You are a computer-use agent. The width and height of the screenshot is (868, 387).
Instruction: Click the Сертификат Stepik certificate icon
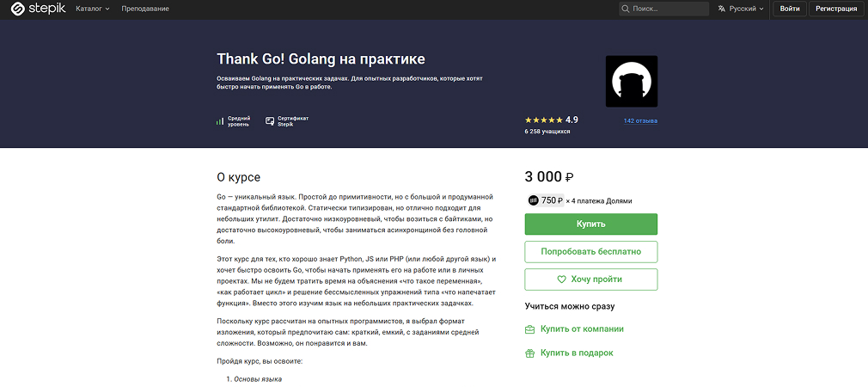(270, 120)
